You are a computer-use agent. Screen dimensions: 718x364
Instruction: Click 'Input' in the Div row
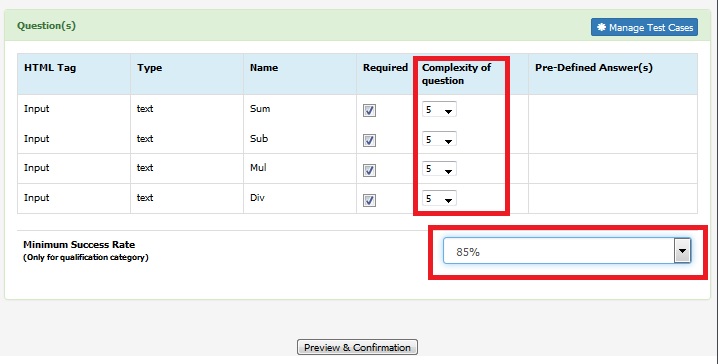[37, 198]
